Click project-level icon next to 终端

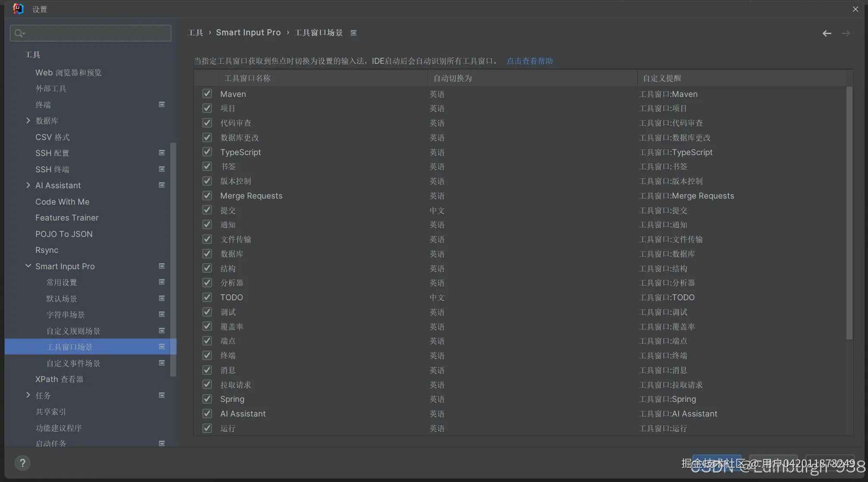point(162,104)
